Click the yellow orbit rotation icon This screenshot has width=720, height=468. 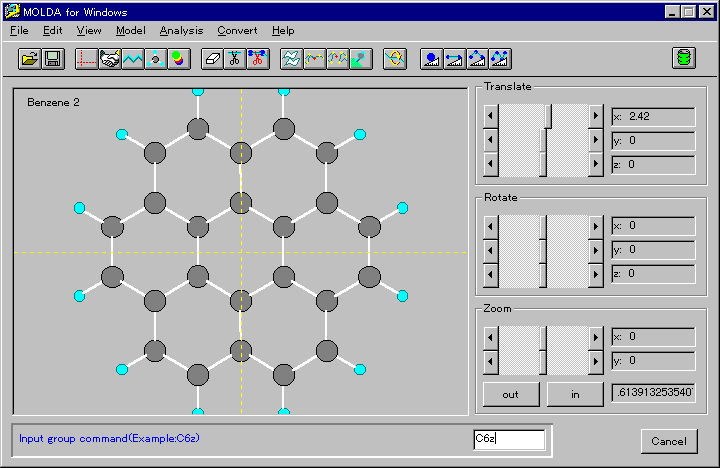pos(394,59)
